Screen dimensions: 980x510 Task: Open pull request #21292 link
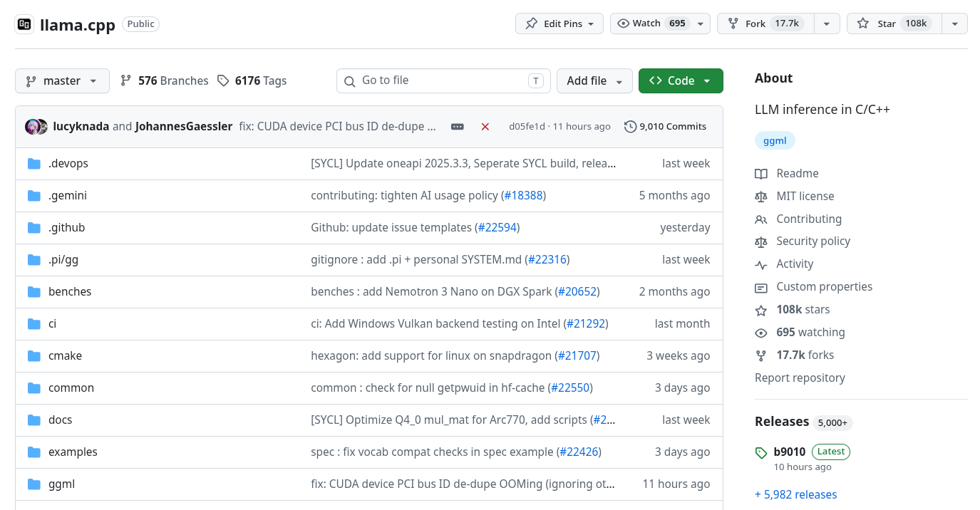click(x=586, y=324)
